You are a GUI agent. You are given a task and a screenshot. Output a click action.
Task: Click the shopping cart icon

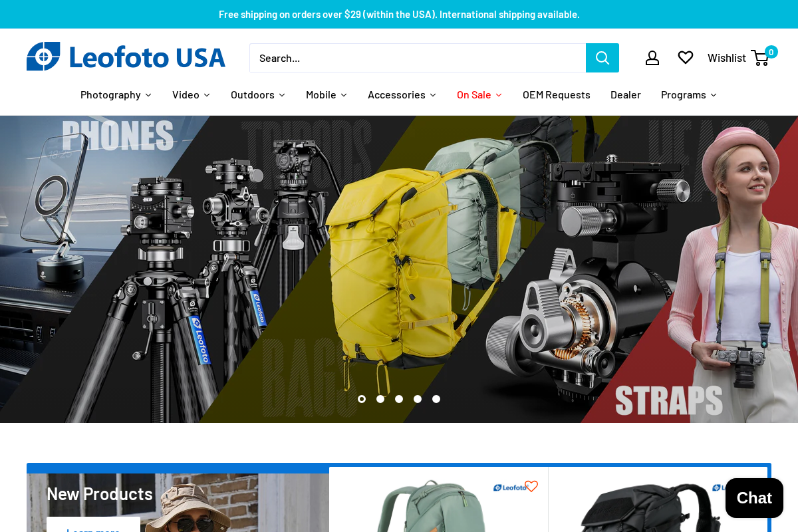pos(759,58)
